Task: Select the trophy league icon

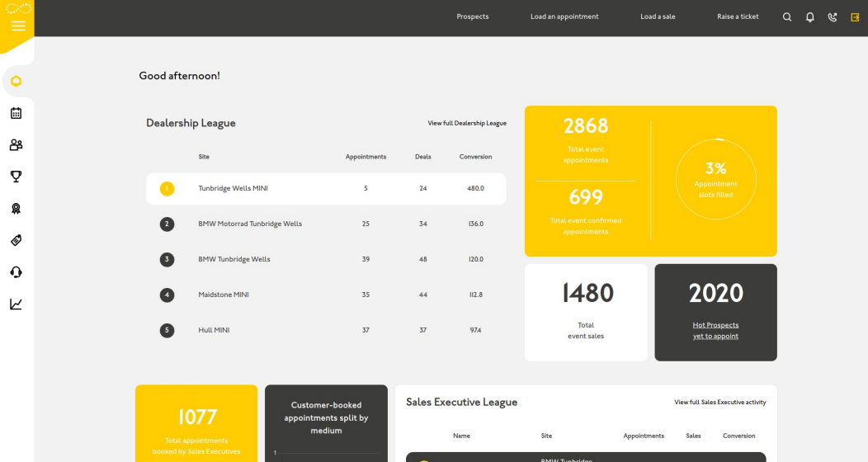Action: pyautogui.click(x=17, y=177)
